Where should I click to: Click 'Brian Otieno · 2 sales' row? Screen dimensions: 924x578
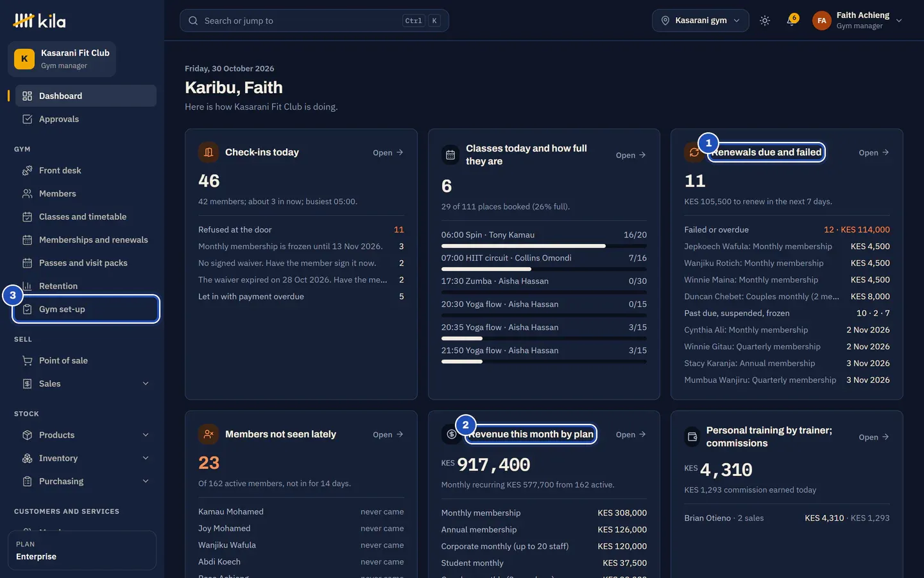787,518
